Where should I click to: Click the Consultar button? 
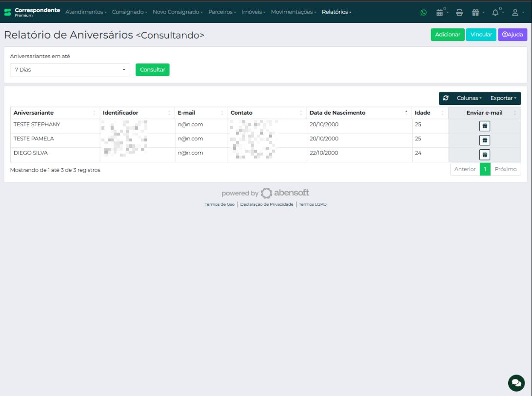[152, 70]
